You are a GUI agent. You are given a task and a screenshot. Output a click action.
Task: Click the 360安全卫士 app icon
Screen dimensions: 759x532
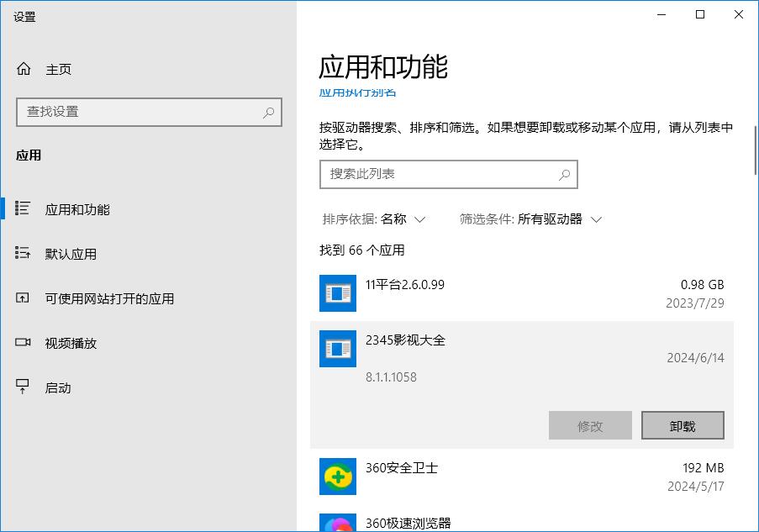(338, 477)
